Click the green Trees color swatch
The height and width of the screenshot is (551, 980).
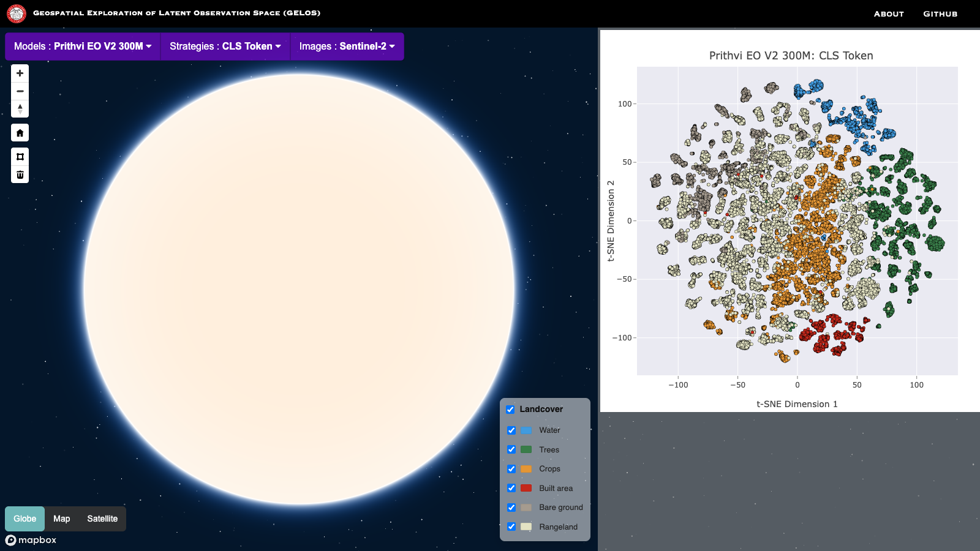click(526, 449)
